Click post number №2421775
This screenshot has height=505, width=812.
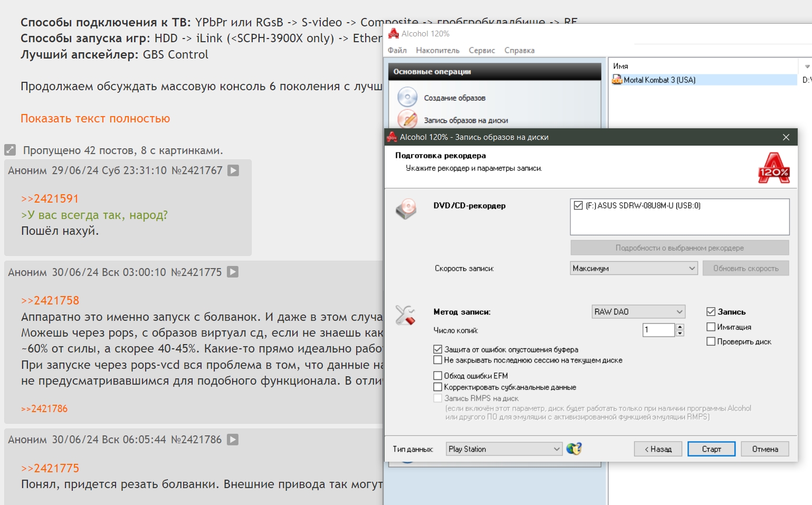(x=196, y=272)
